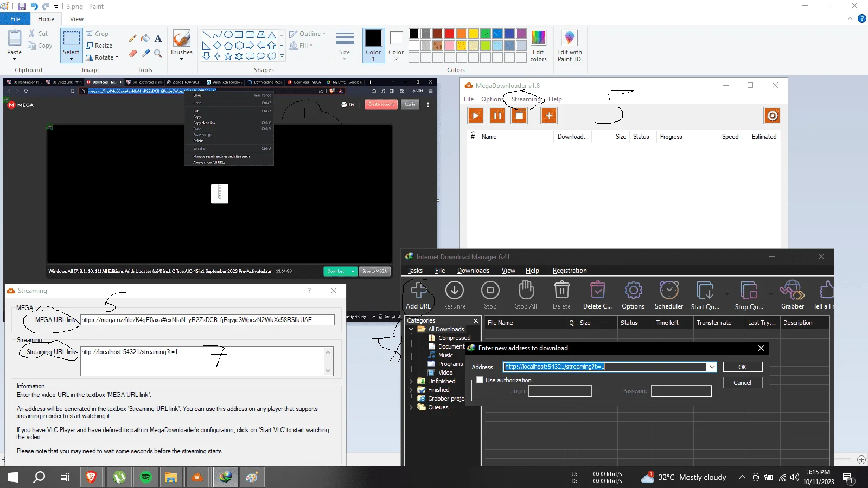This screenshot has width=868, height=488.
Task: Select the Magnifier tool in Paint
Action: 158,53
